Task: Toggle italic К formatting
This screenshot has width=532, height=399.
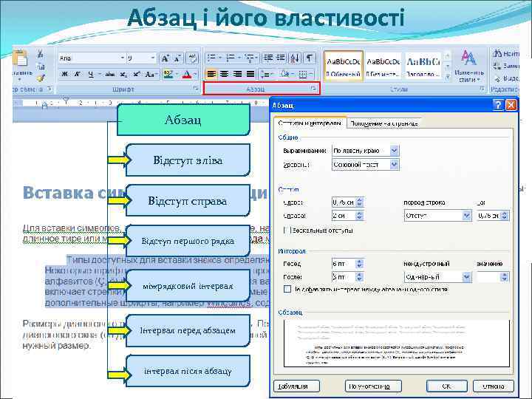Action: click(78, 74)
